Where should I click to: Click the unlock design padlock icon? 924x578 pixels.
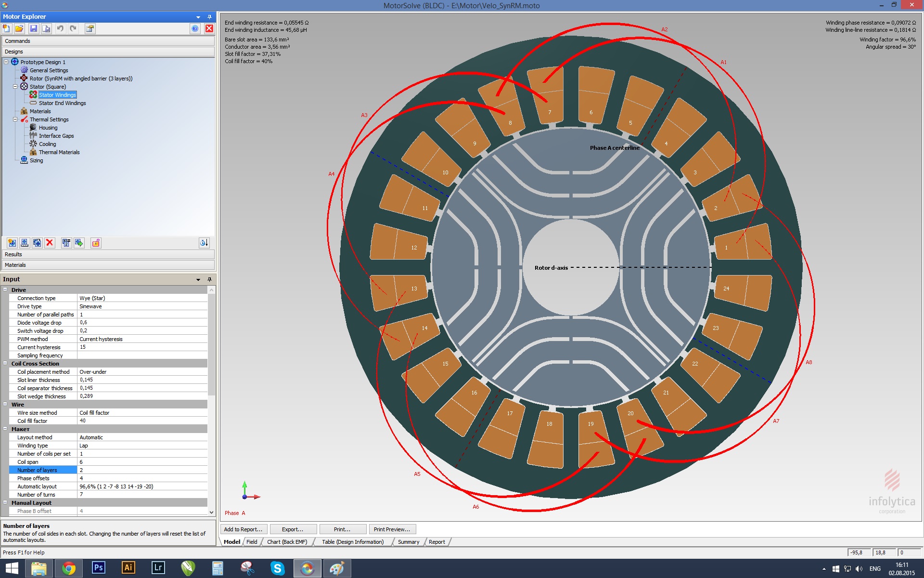click(x=96, y=243)
